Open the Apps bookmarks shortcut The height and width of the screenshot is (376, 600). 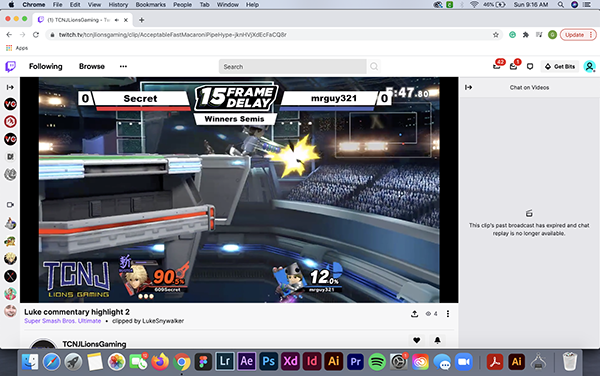17,48
